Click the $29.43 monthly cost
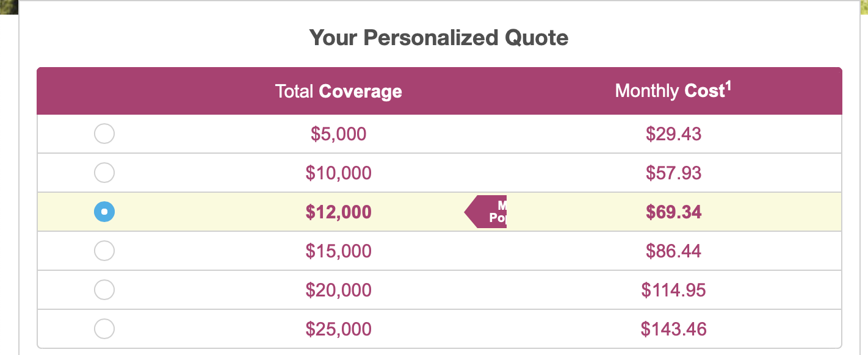This screenshot has height=355, width=868. point(674,134)
